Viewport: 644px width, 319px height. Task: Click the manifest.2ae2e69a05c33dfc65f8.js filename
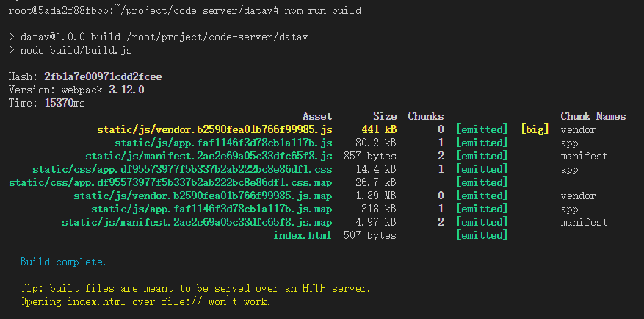209,156
